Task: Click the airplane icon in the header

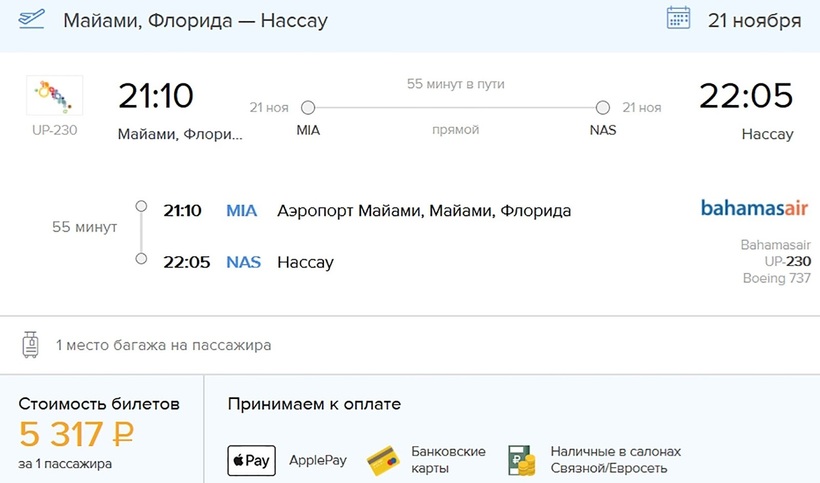Action: [x=31, y=19]
